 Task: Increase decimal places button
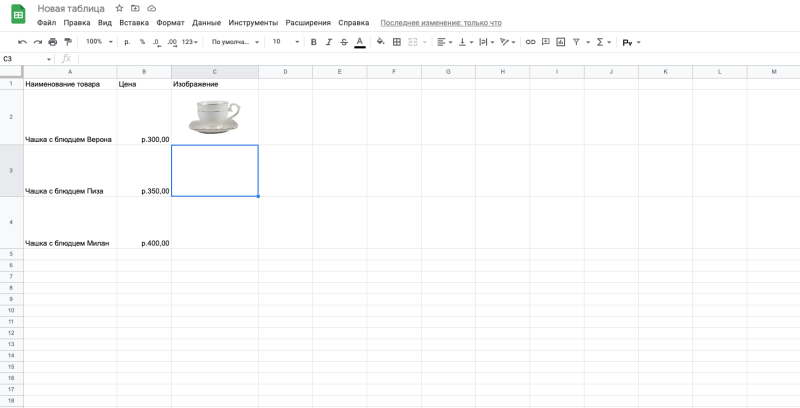pos(172,42)
